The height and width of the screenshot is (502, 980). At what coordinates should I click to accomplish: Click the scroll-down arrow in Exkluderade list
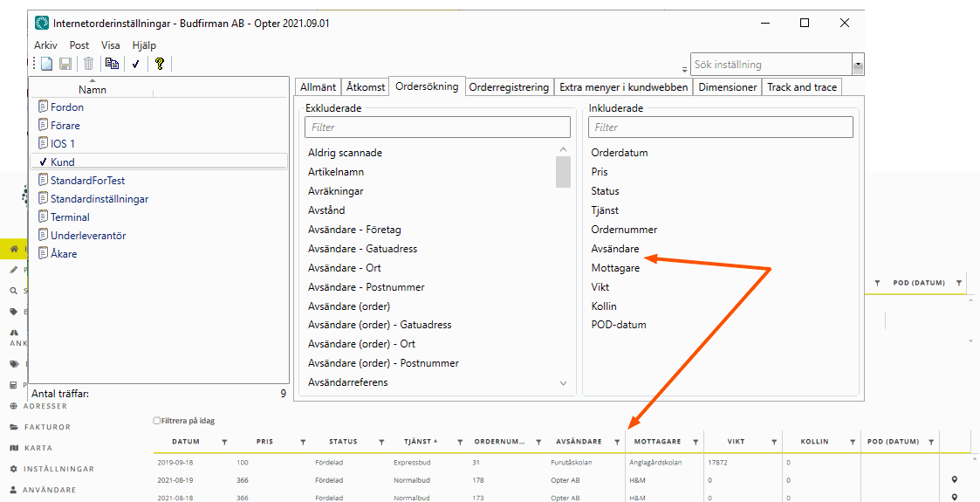[x=563, y=383]
